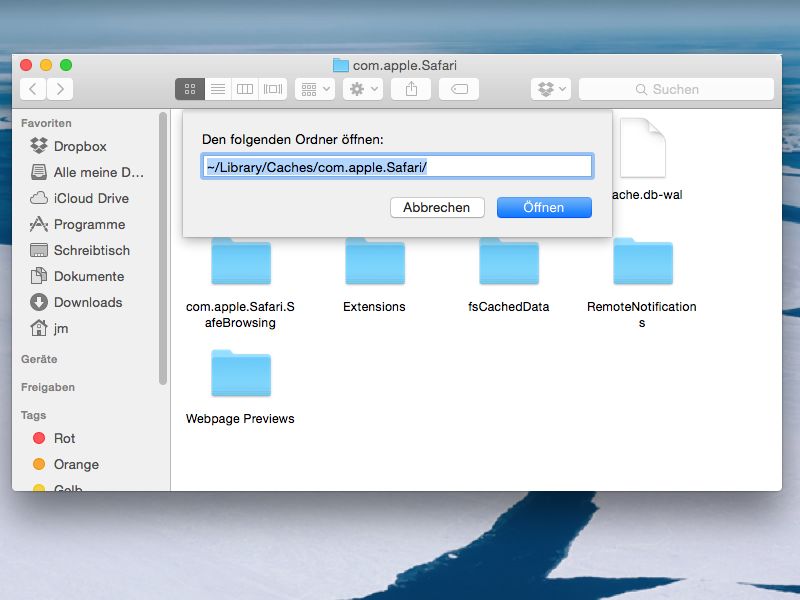Screen dimensions: 800x600
Task: Switch to icon view
Action: [190, 89]
